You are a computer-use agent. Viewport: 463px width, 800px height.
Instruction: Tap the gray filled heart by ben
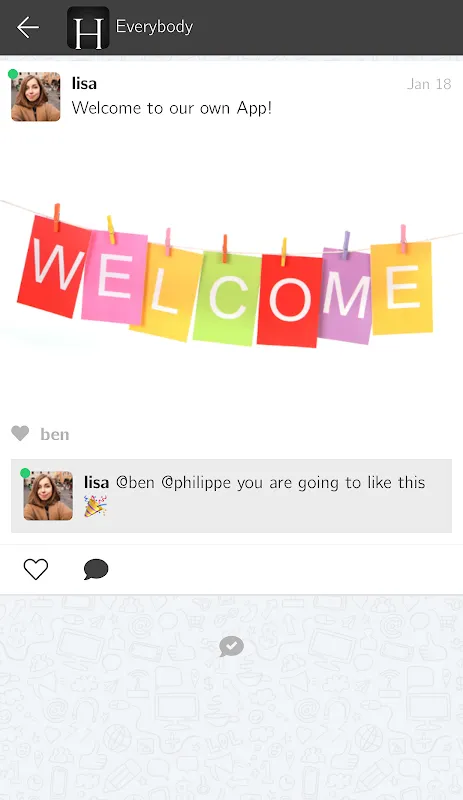coord(20,434)
